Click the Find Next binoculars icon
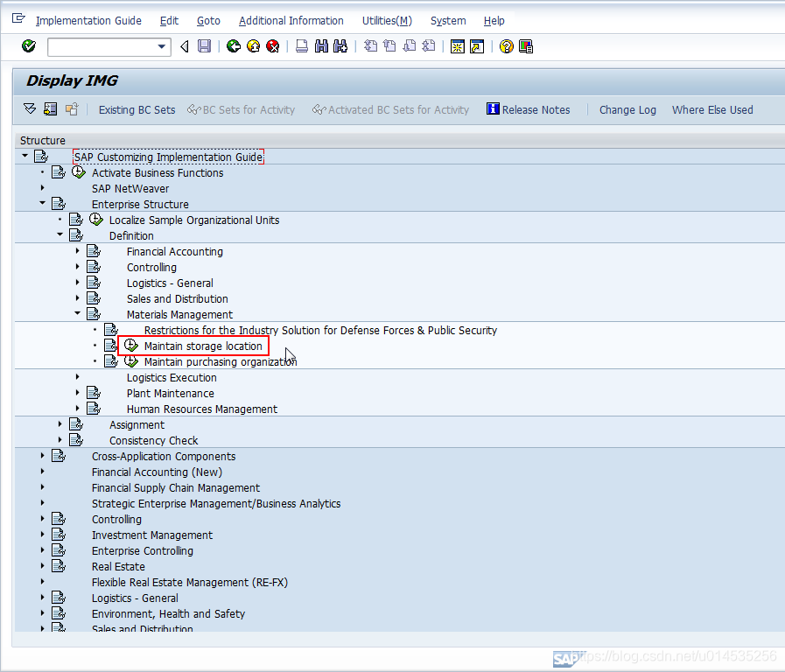This screenshot has height=672, width=785. 340,46
